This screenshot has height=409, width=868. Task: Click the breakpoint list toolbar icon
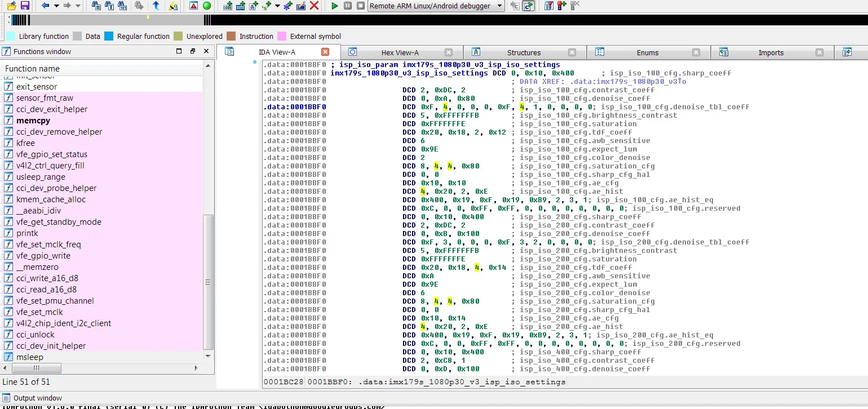pyautogui.click(x=549, y=6)
